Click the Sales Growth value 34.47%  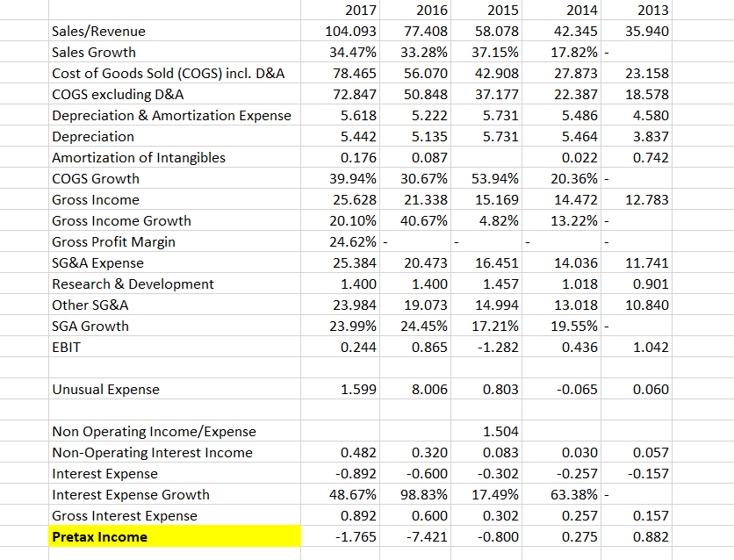tap(353, 52)
